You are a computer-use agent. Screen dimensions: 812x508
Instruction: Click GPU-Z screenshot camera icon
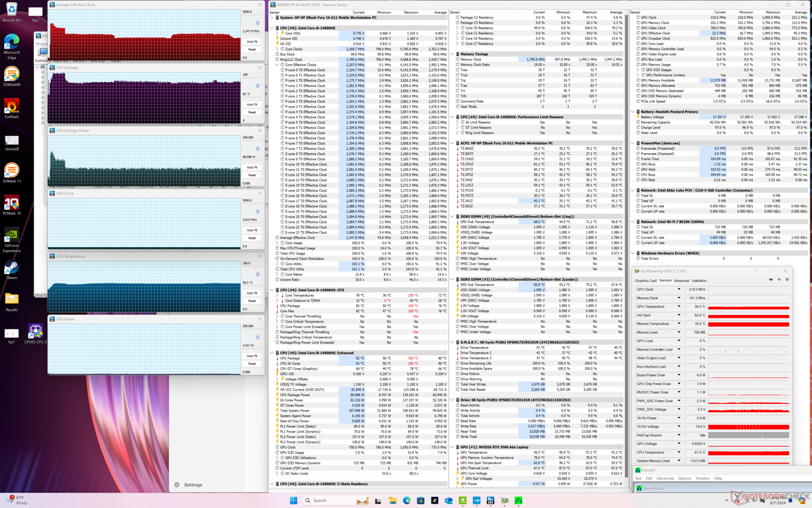(x=771, y=279)
